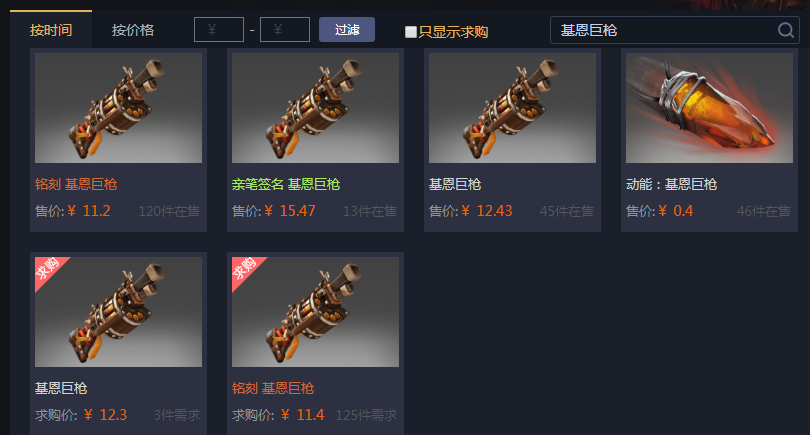Switch to the 按价格 tab

pyautogui.click(x=133, y=30)
